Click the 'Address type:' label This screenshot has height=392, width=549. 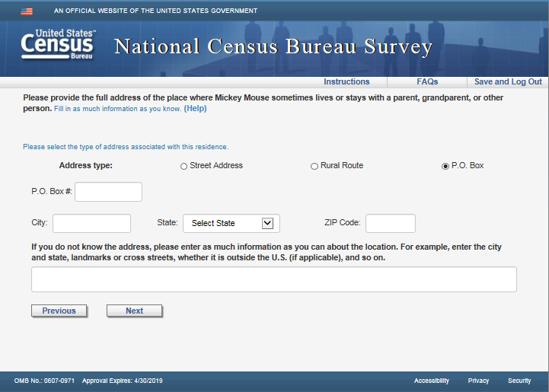(86, 165)
